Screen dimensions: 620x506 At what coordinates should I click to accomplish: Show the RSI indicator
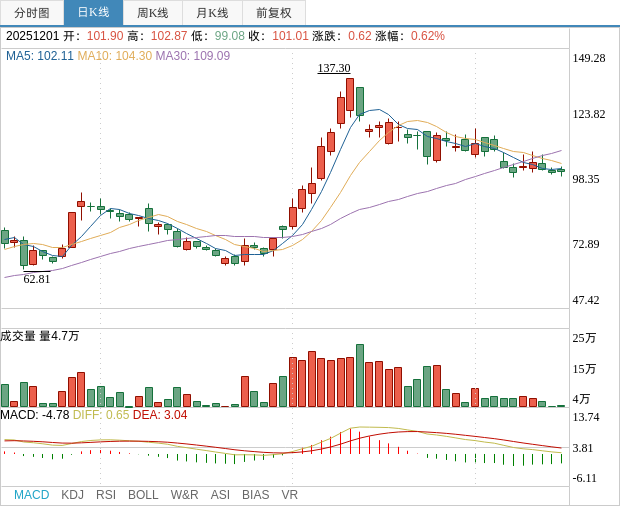tap(106, 495)
